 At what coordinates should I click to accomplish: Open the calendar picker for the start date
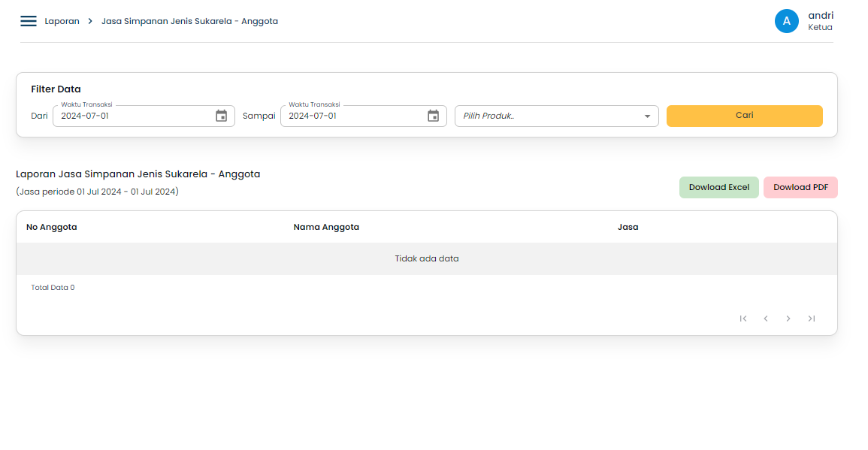tap(221, 115)
